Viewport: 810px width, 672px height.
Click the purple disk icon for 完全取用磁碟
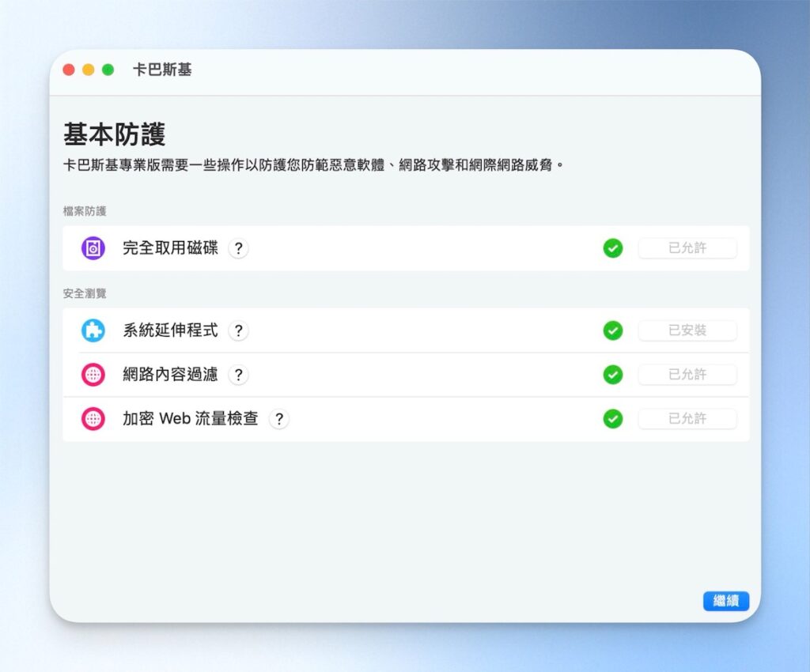(x=93, y=248)
